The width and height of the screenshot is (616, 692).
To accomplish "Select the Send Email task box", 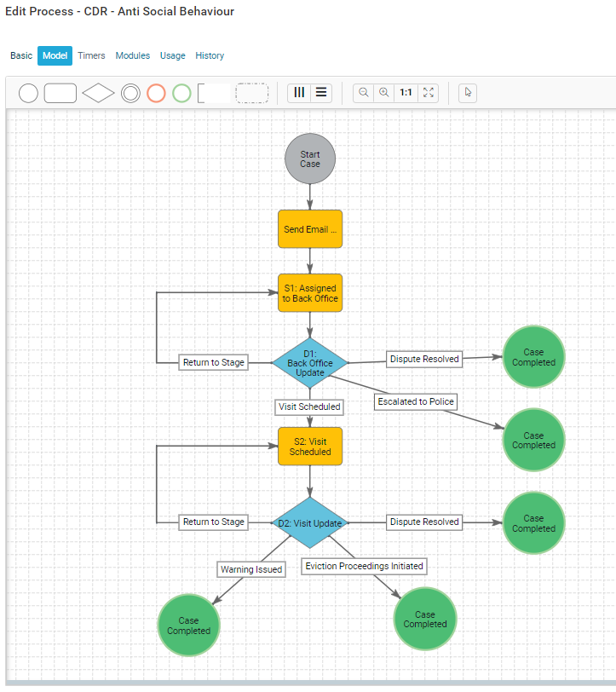I will (310, 229).
